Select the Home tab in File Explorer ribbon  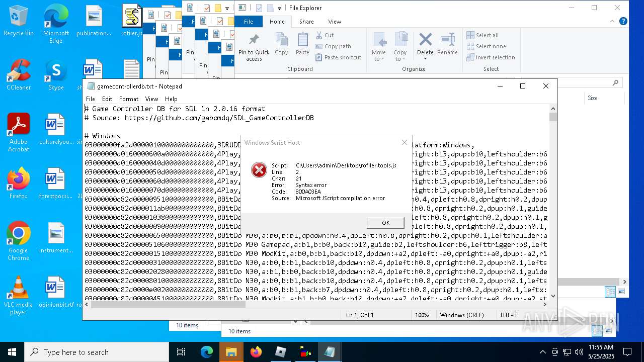coord(277,22)
